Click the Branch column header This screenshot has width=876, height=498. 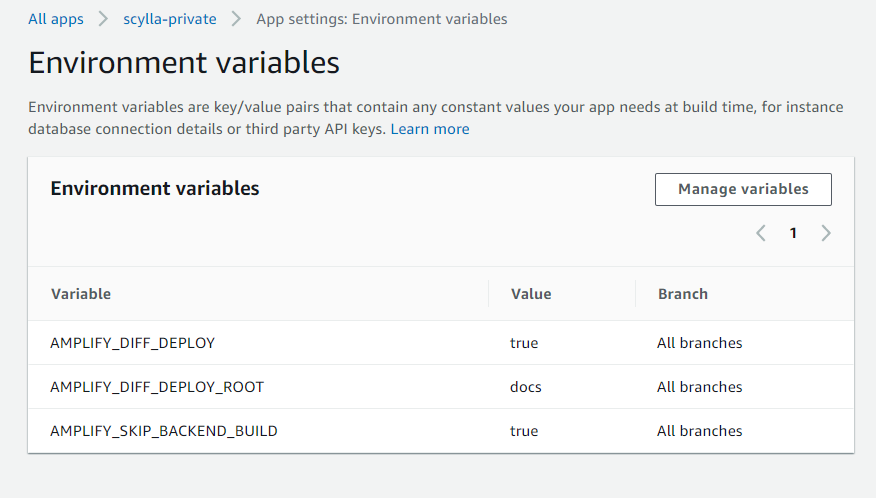click(683, 294)
